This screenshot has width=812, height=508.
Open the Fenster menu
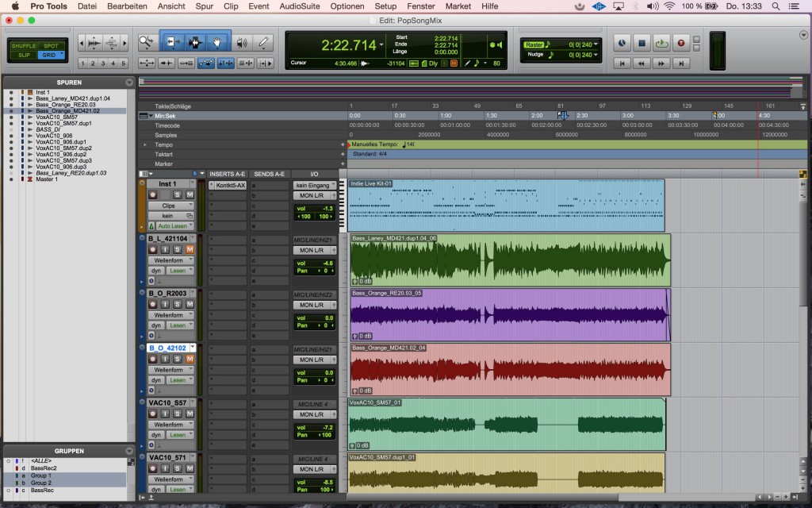420,6
